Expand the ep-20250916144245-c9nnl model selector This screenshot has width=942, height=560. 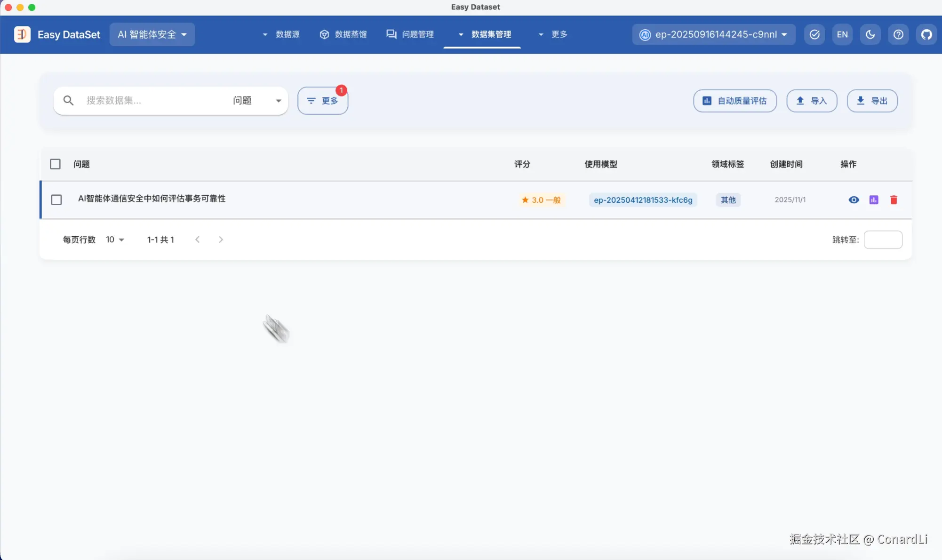(714, 34)
